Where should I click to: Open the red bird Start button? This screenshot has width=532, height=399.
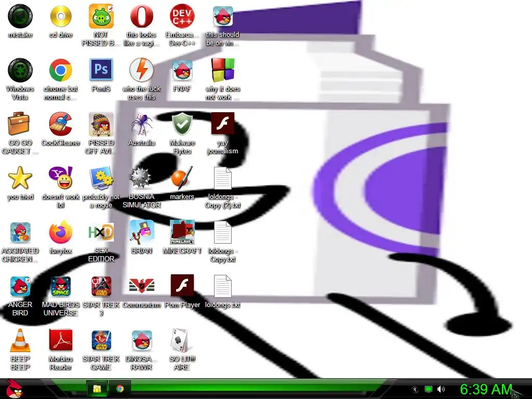(x=14, y=389)
